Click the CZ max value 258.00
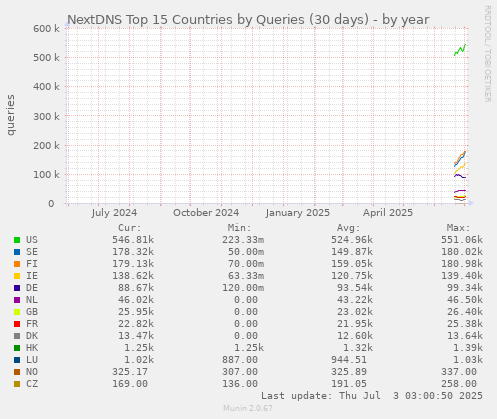Viewport: 497px width, 419px height. [459, 384]
